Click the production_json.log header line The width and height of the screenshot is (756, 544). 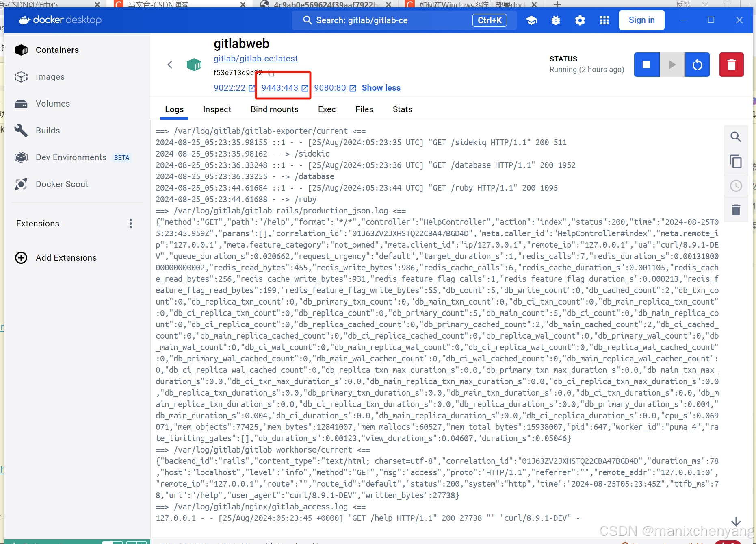point(281,211)
